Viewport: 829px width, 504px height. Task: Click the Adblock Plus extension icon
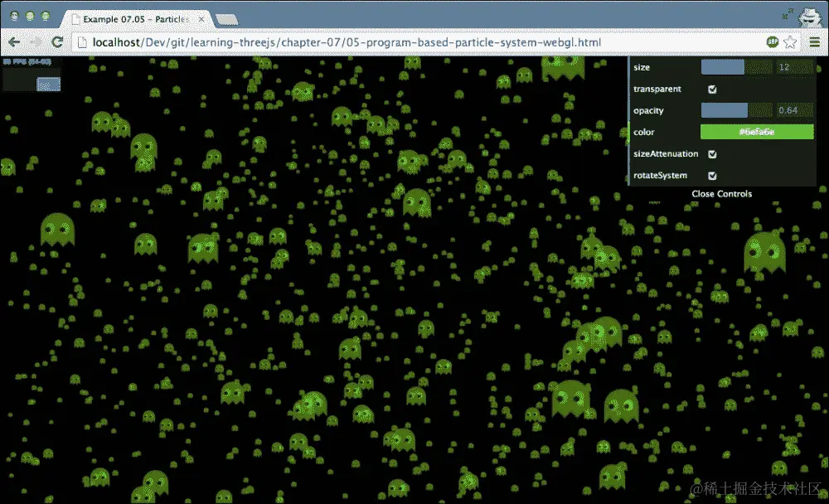tap(771, 41)
